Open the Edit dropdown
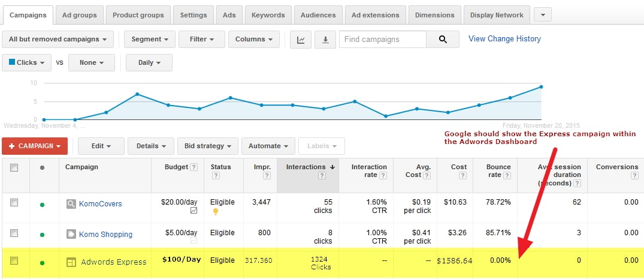Image resolution: width=644 pixels, height=279 pixels. tap(101, 146)
